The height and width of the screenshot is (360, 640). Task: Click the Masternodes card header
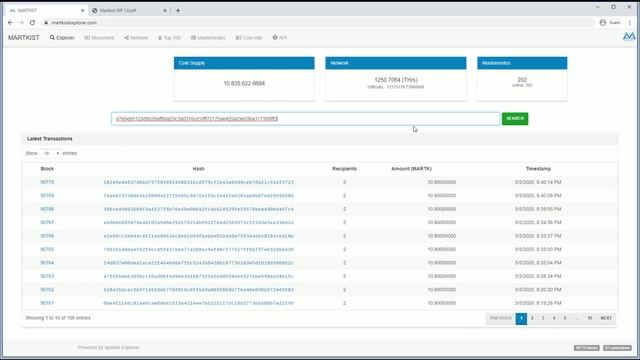coord(522,63)
